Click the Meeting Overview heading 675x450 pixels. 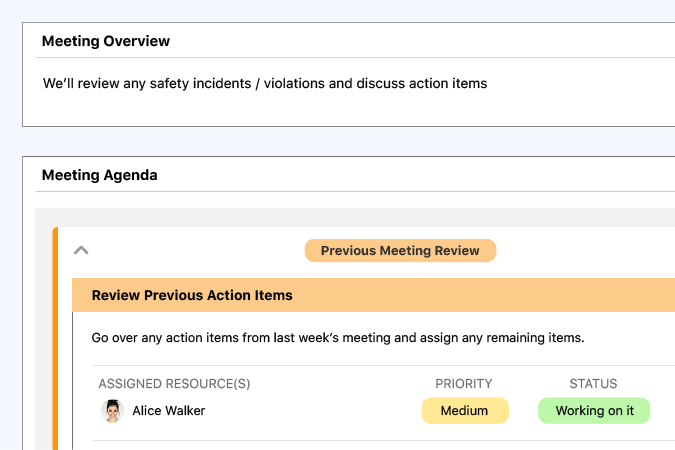click(x=106, y=41)
